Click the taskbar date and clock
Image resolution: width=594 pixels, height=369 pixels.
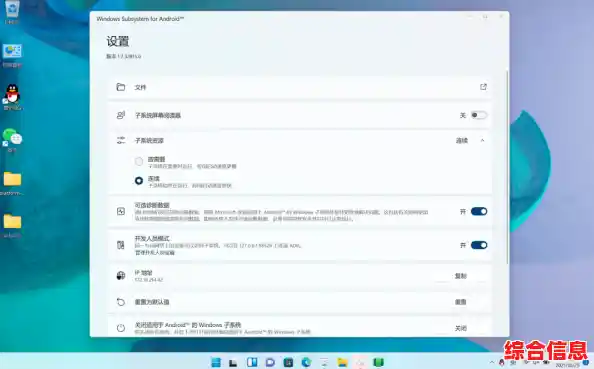[x=567, y=364]
